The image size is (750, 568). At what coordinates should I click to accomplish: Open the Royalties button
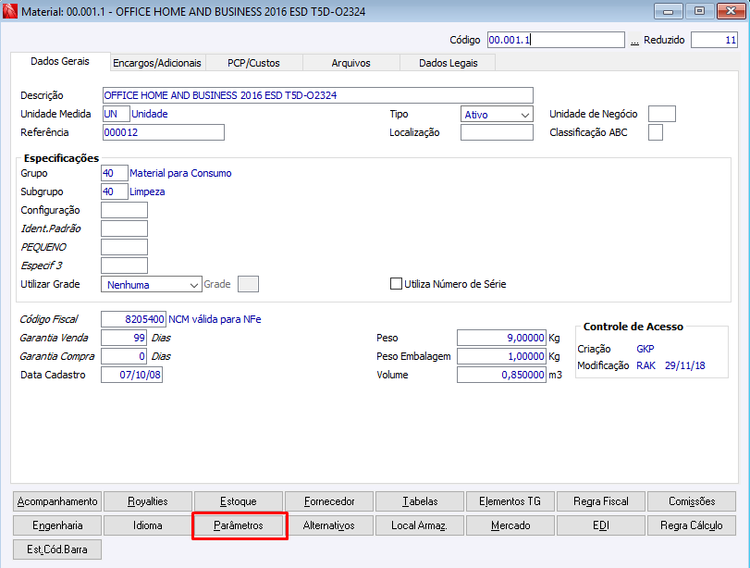pyautogui.click(x=148, y=501)
